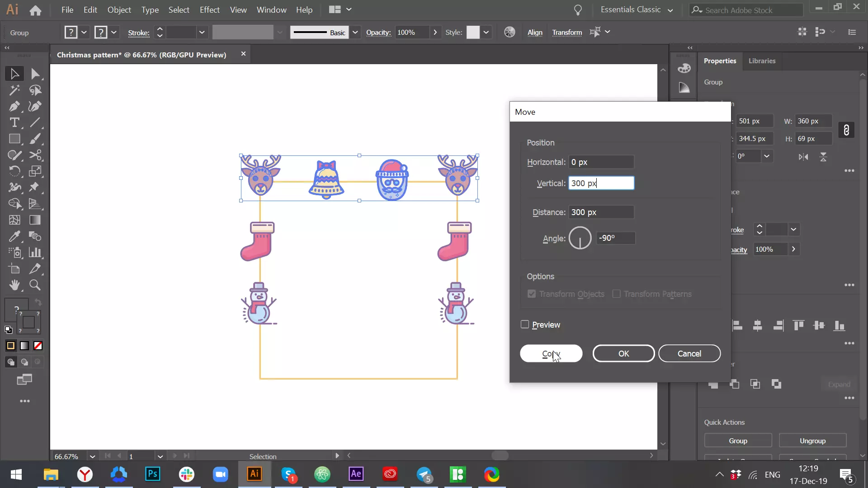The width and height of the screenshot is (868, 488).
Task: Open Illustrator from the Windows taskbar
Action: (x=254, y=474)
